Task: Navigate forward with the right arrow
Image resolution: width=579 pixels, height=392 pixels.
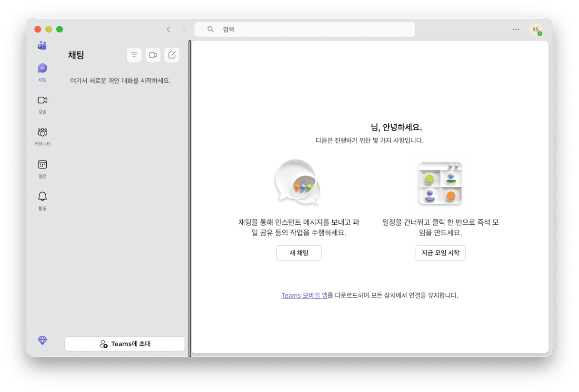Action: (x=184, y=30)
